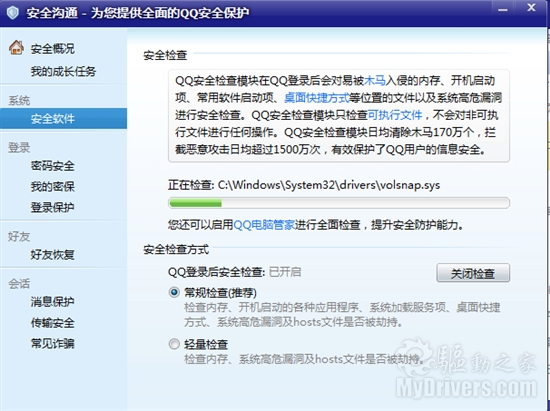The width and height of the screenshot is (550, 411).
Task: Select the 轻量检查 radio option
Action: (x=174, y=344)
